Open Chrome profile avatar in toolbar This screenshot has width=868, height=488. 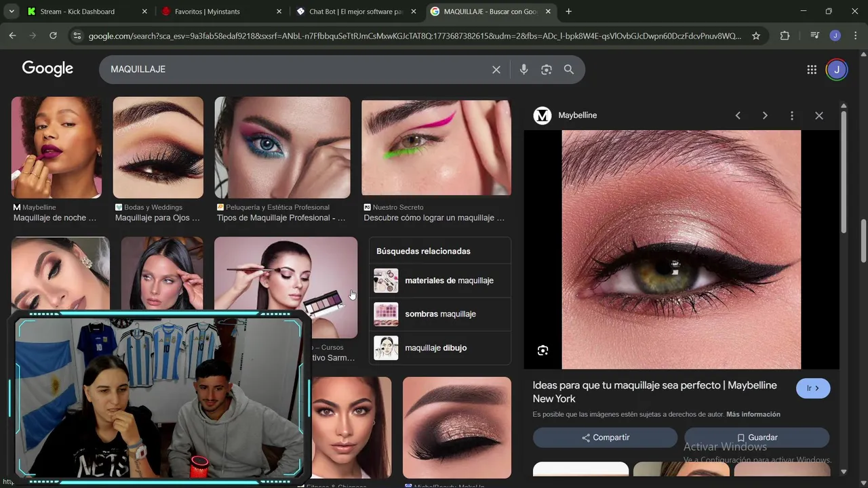coord(835,36)
